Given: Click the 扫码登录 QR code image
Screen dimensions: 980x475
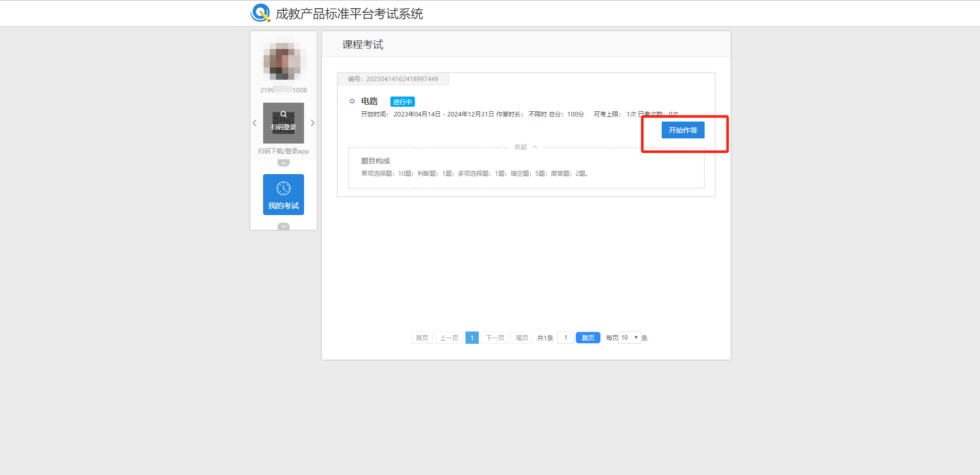Looking at the screenshot, I should [x=284, y=123].
